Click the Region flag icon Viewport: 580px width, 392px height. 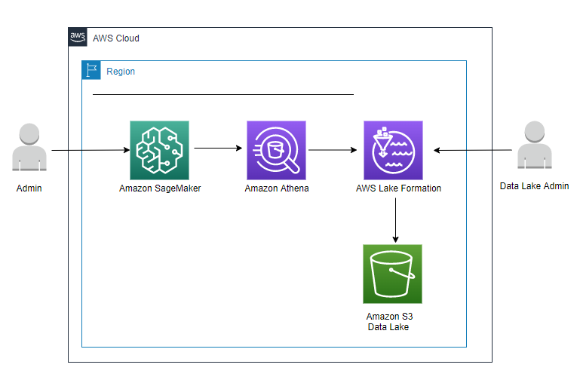tap(91, 70)
